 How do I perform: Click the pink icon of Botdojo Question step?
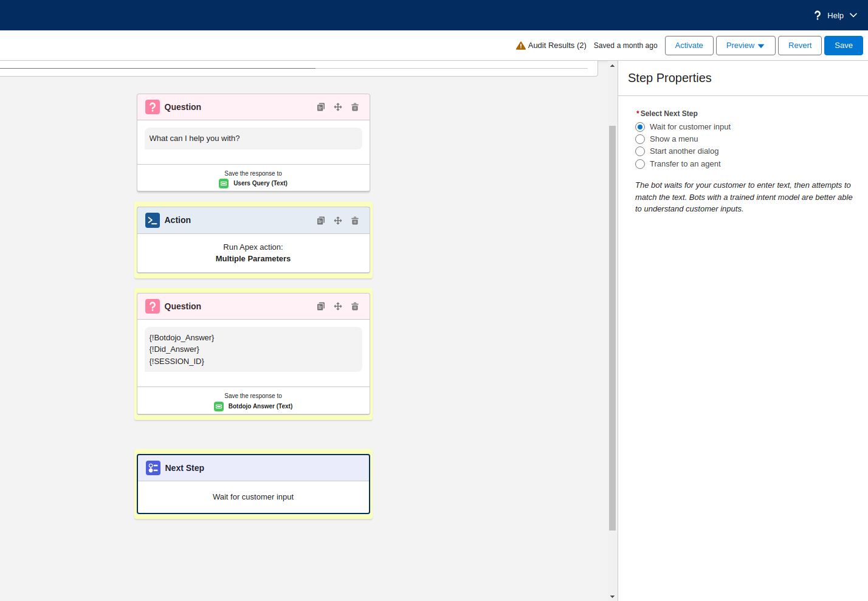point(153,306)
